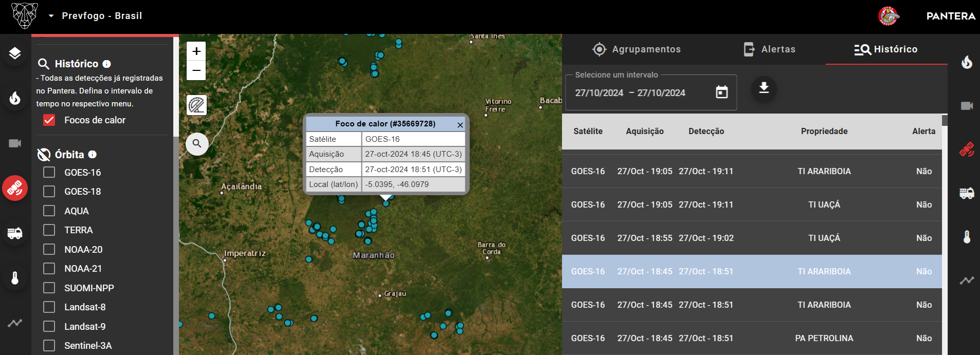
Task: Open the trend chart icon in left sidebar
Action: [x=15, y=323]
